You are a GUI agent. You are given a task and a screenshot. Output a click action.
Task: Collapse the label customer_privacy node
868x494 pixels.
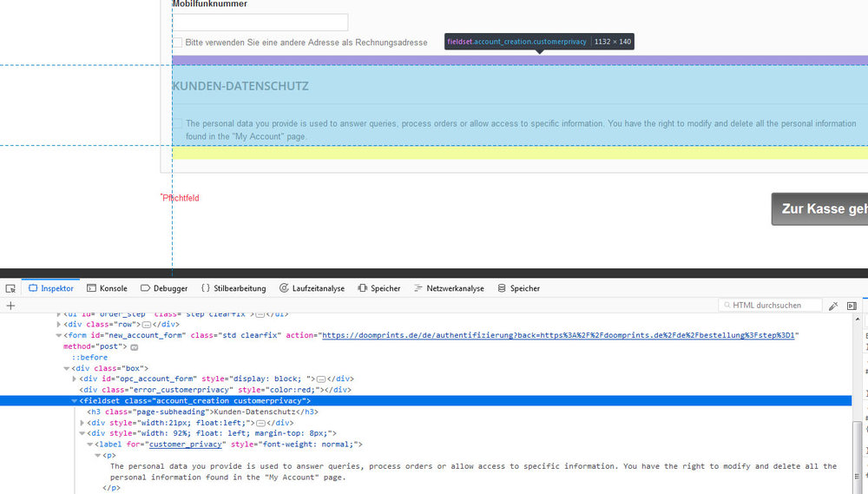point(89,445)
